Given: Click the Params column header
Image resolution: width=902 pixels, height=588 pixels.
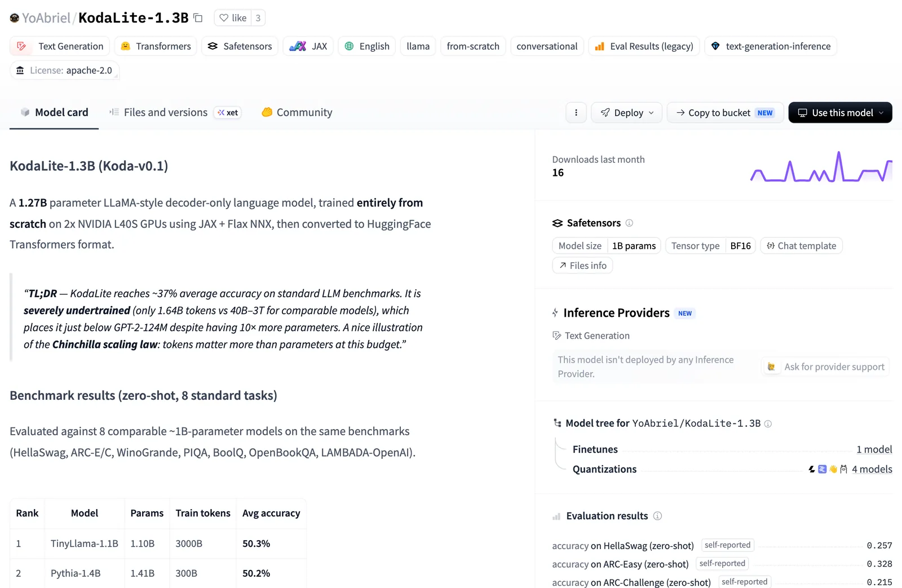Looking at the screenshot, I should (x=147, y=513).
